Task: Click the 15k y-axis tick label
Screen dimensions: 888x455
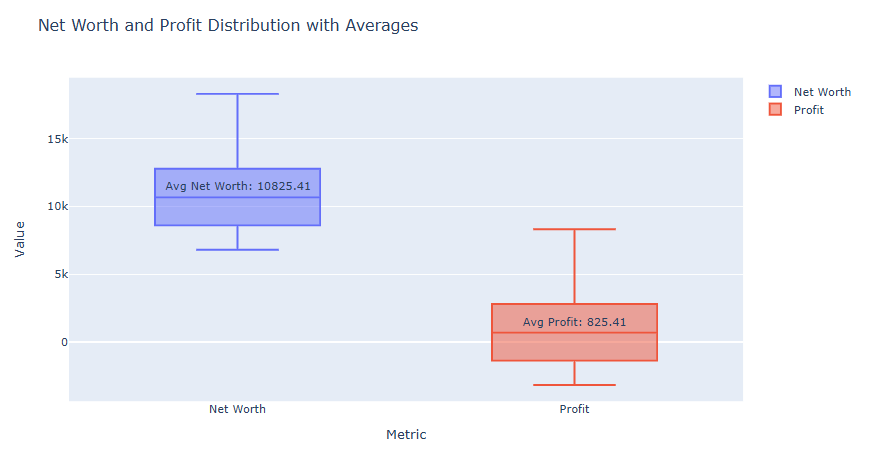Action: [x=57, y=139]
